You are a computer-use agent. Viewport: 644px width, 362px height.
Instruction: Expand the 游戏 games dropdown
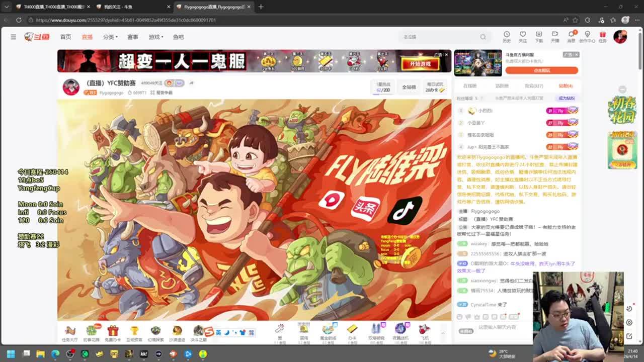(x=155, y=37)
